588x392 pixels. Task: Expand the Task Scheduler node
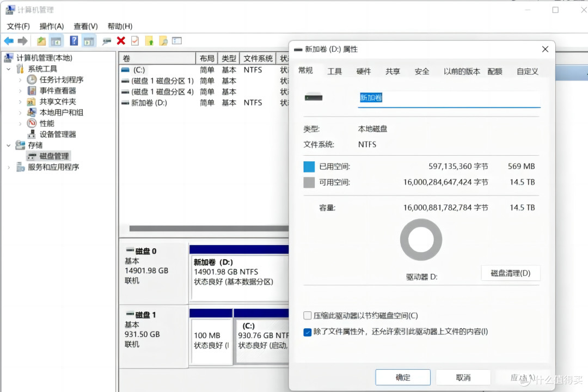(20, 80)
